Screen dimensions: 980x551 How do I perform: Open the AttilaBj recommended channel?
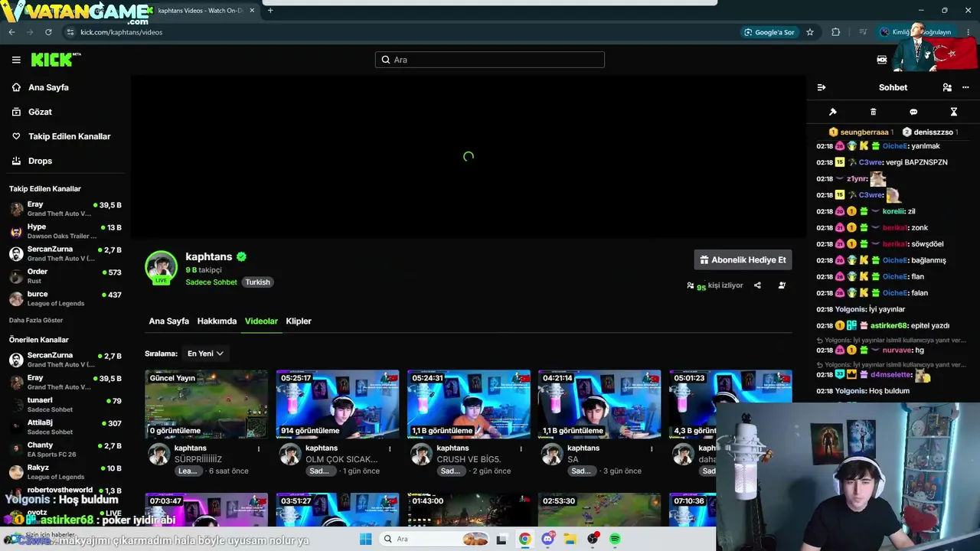click(65, 427)
